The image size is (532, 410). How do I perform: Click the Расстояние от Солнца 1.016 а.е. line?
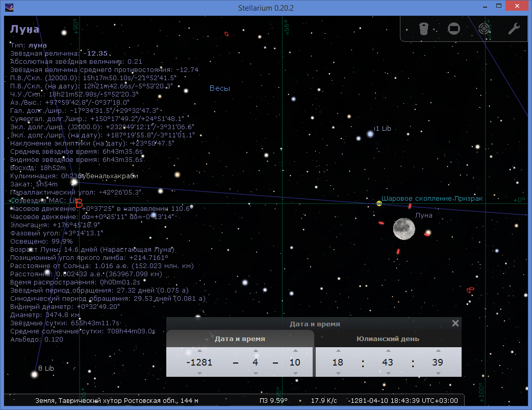coord(102,266)
